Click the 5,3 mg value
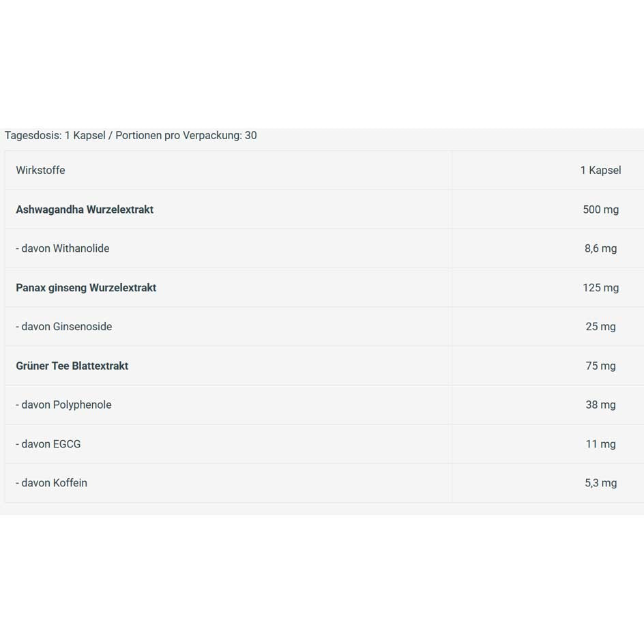The image size is (644, 644). click(x=600, y=482)
